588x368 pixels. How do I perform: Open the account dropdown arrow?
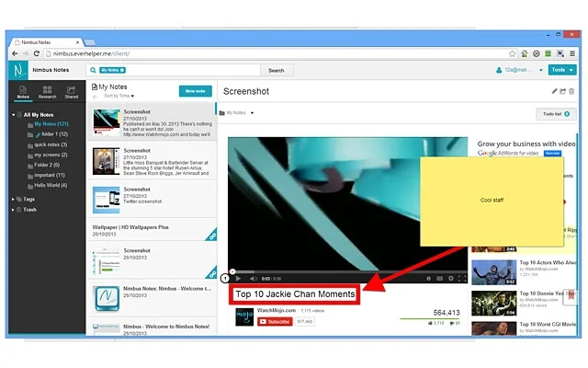coord(541,70)
